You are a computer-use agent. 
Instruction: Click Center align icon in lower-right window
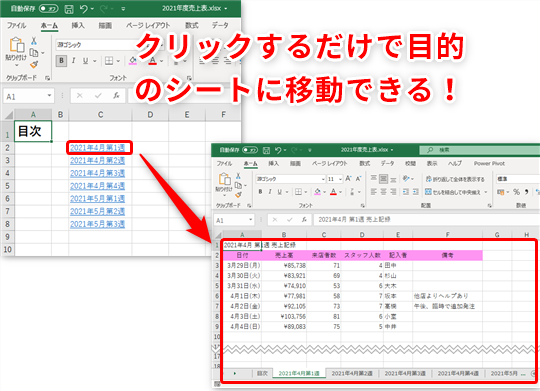[383, 192]
